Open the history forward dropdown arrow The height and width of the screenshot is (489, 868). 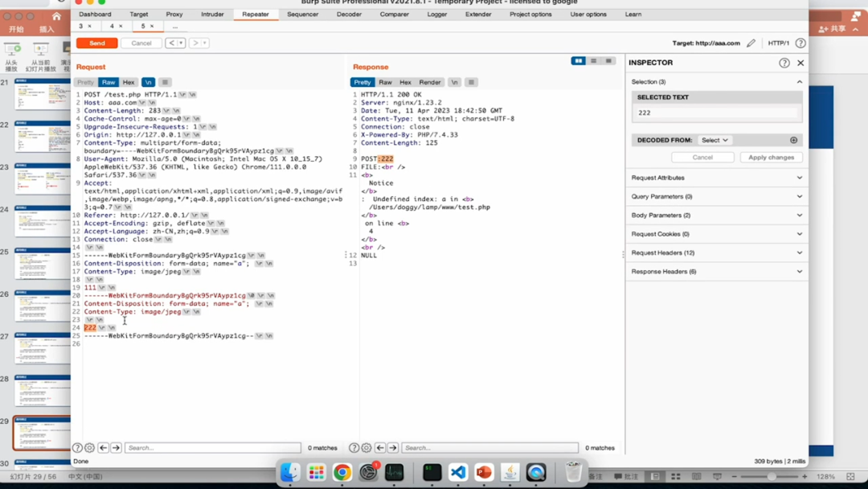[x=205, y=43]
